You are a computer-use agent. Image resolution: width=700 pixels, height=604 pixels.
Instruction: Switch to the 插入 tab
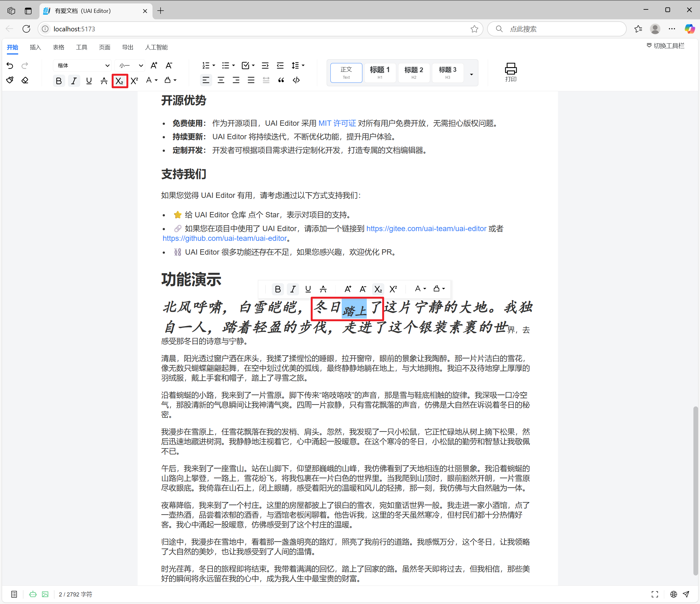pyautogui.click(x=35, y=47)
